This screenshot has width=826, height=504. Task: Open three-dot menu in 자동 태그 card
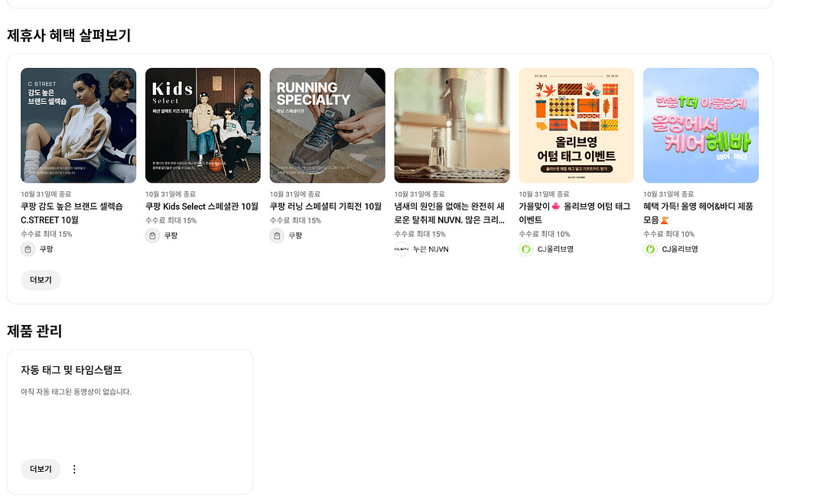click(x=74, y=470)
